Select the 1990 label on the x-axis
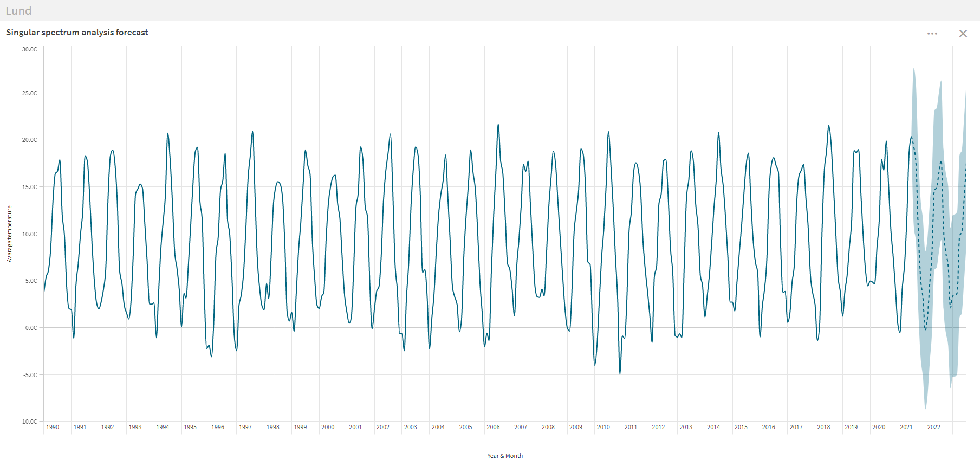This screenshot has width=980, height=466. pos(53,427)
